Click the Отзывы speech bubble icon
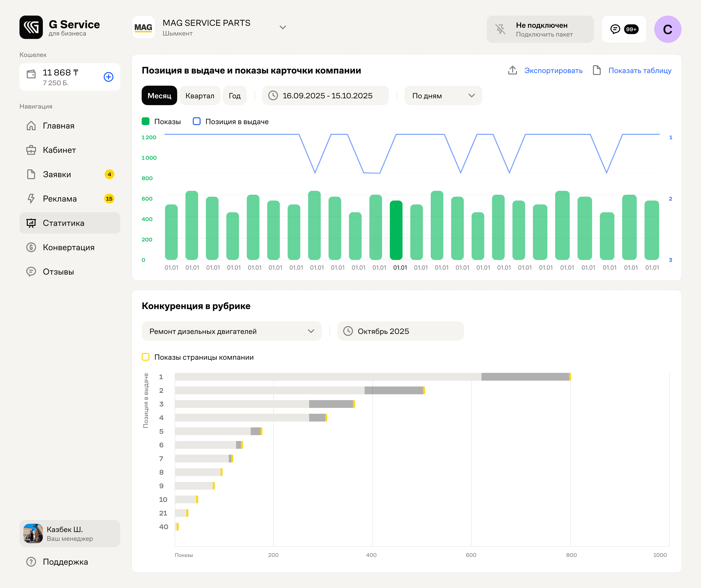 tap(31, 272)
